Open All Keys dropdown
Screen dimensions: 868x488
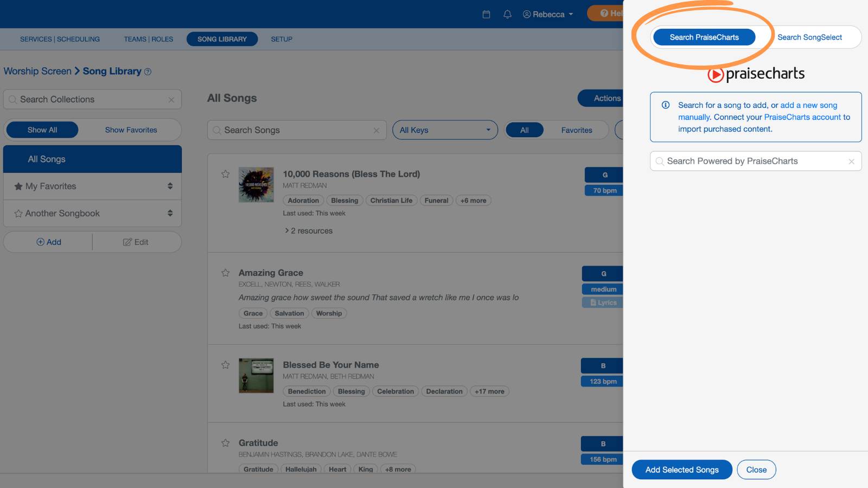(445, 130)
